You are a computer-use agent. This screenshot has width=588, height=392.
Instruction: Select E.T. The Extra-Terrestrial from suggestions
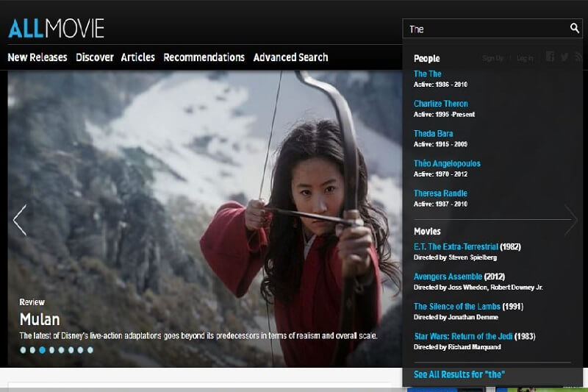click(x=456, y=246)
